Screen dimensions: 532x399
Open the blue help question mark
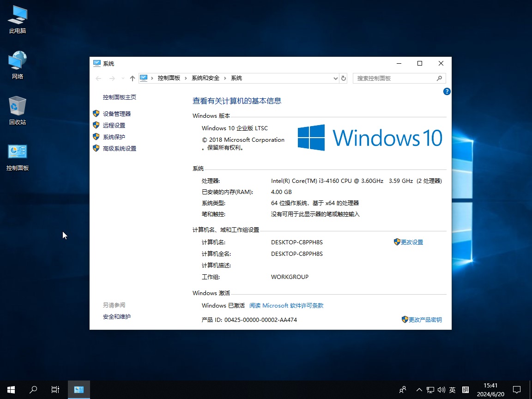(447, 91)
